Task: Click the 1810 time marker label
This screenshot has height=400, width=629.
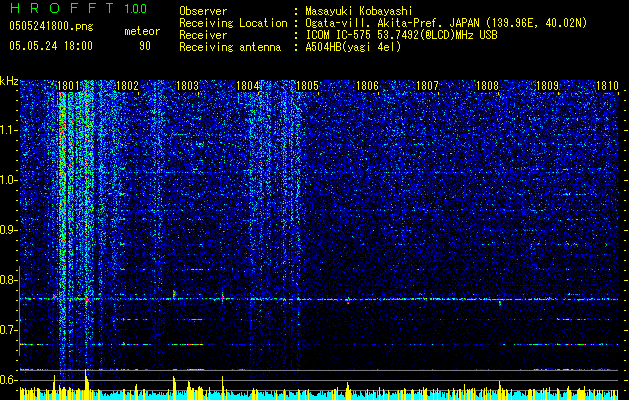Action: click(607, 85)
